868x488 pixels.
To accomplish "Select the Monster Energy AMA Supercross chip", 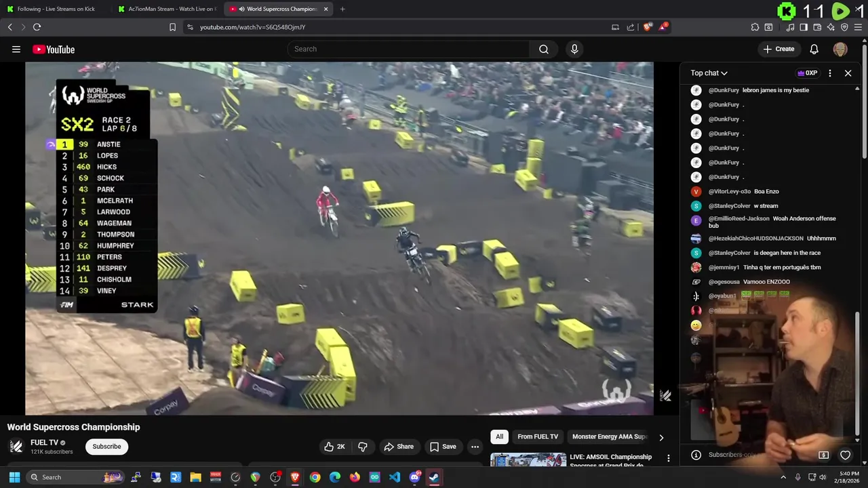I will pos(609,436).
